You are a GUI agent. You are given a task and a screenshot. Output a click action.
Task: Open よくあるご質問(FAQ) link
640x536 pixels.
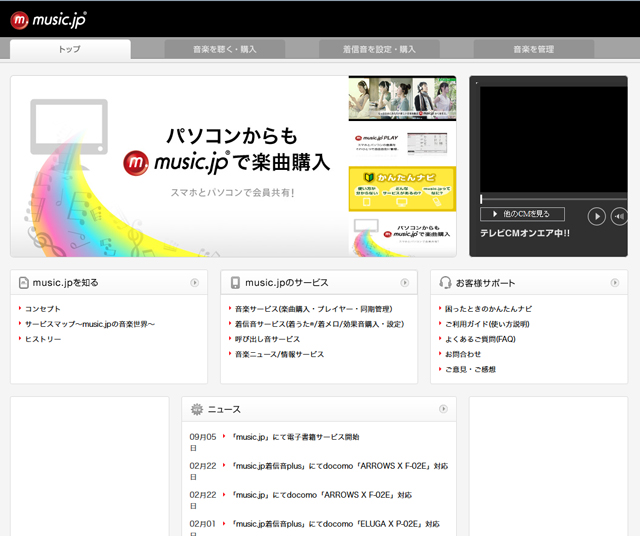click(480, 339)
